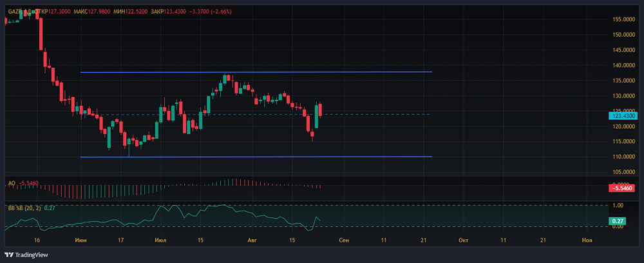Click the 110.0000 price axis label
644x263 pixels.
coord(623,157)
